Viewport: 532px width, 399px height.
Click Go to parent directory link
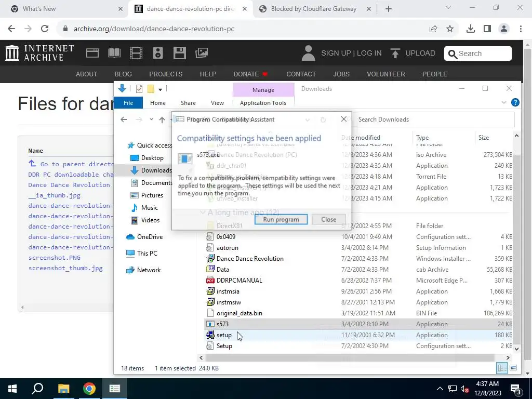point(71,164)
